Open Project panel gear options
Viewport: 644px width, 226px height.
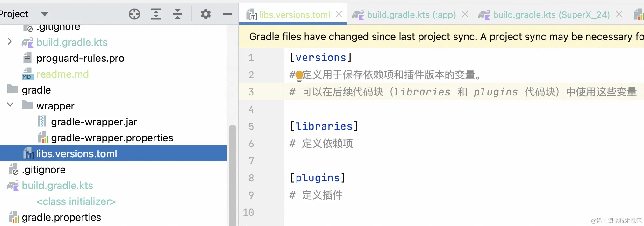point(205,14)
